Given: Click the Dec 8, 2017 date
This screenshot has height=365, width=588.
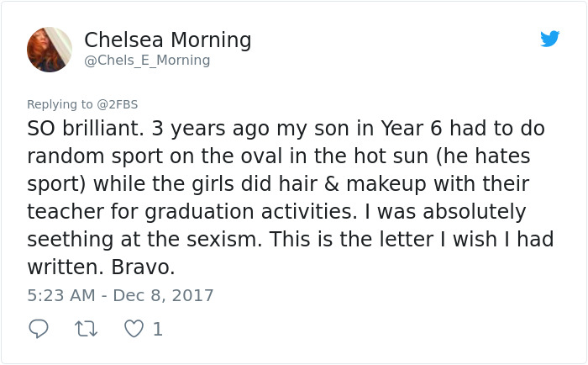Looking at the screenshot, I should (165, 295).
